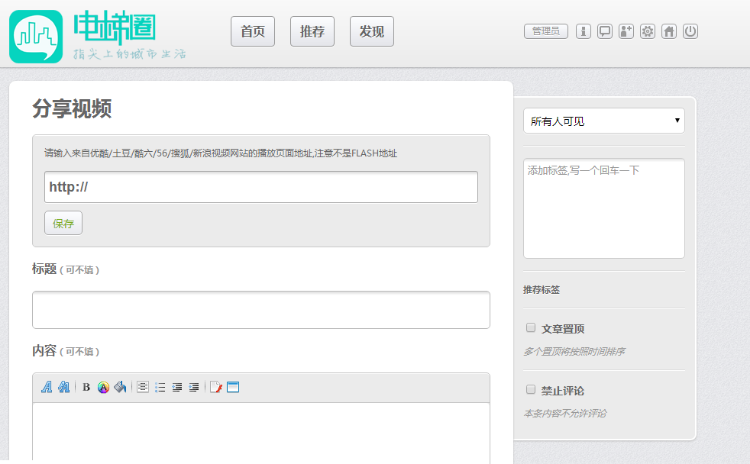Click the 推荐标签 label
Screen dimensions: 750x464
(541, 290)
